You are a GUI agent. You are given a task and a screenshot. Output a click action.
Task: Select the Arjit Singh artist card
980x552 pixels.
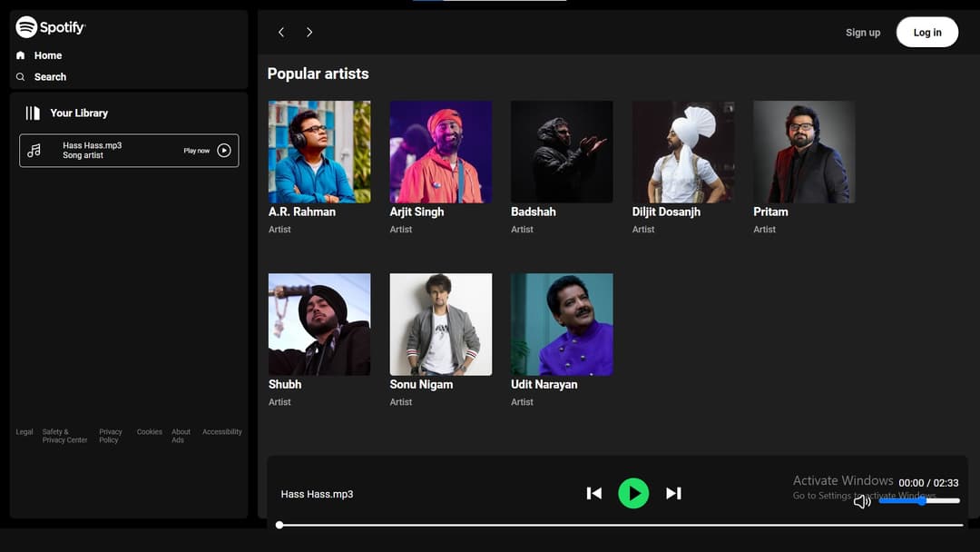[x=440, y=152]
